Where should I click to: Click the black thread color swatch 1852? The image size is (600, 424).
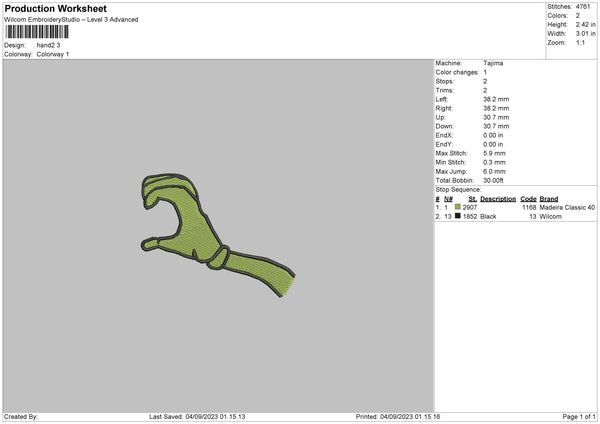[x=458, y=216]
